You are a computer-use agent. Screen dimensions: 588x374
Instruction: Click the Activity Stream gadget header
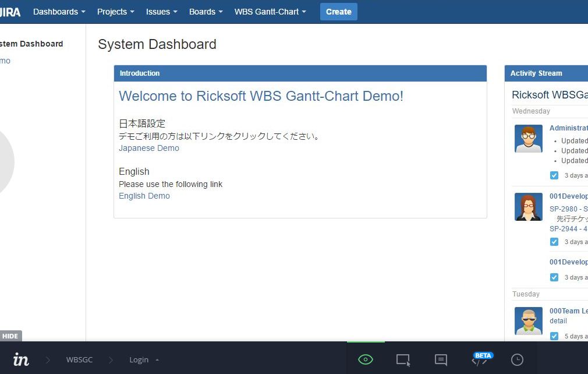(547, 73)
